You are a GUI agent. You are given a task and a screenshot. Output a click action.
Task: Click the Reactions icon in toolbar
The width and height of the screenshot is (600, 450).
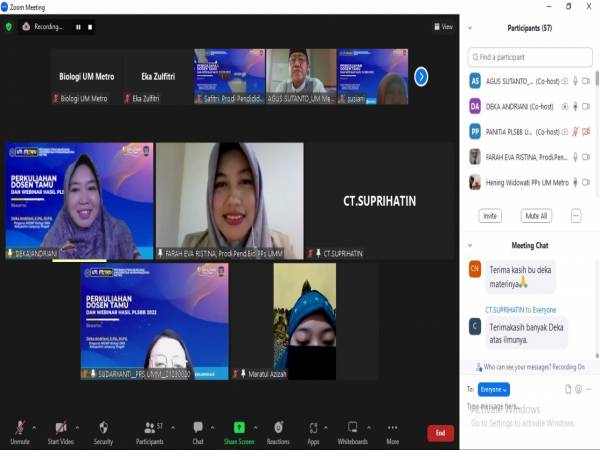(x=278, y=430)
